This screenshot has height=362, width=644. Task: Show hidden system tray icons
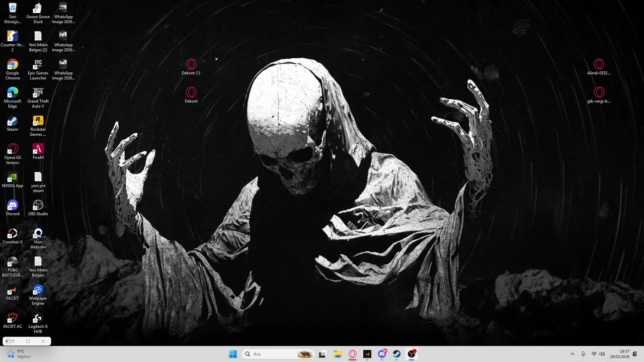[x=572, y=354]
